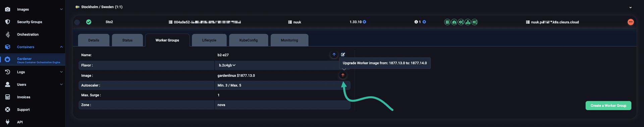Open the Support lifebuoy icon
Viewport: 644px width, 127px height.
[x=7, y=110]
